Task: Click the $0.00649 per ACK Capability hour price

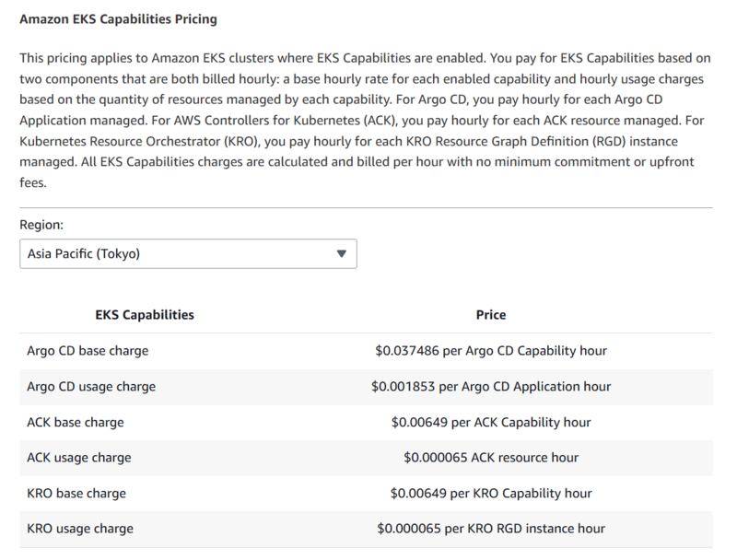Action: (491, 422)
